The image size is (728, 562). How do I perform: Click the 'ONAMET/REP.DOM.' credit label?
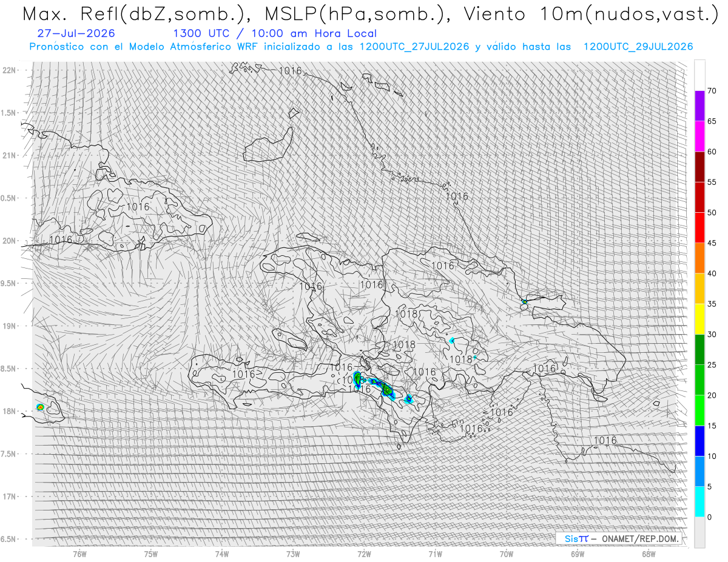[639, 538]
